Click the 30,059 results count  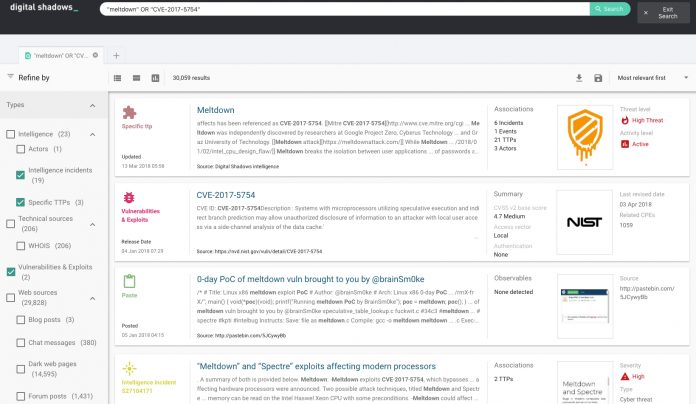(x=191, y=78)
